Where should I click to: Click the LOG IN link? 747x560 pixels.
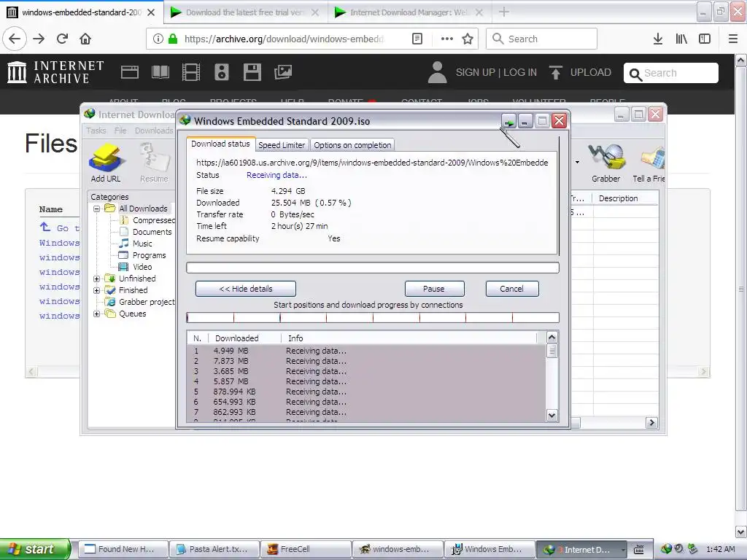click(520, 72)
